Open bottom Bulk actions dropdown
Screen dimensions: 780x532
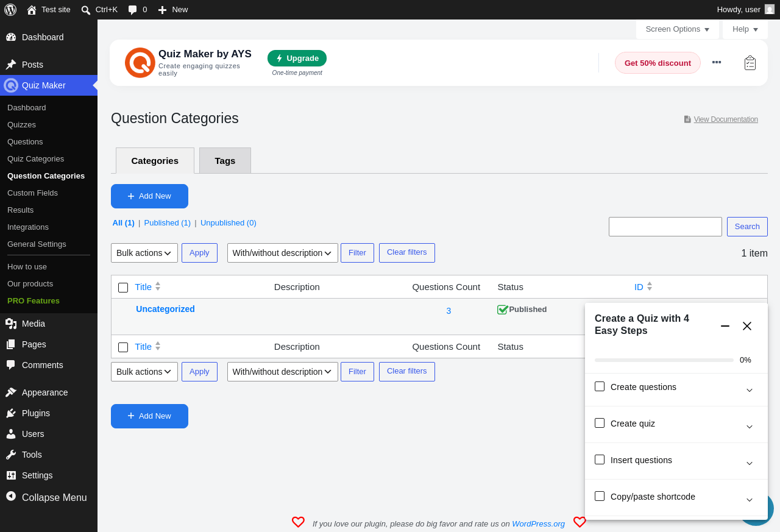coord(144,372)
